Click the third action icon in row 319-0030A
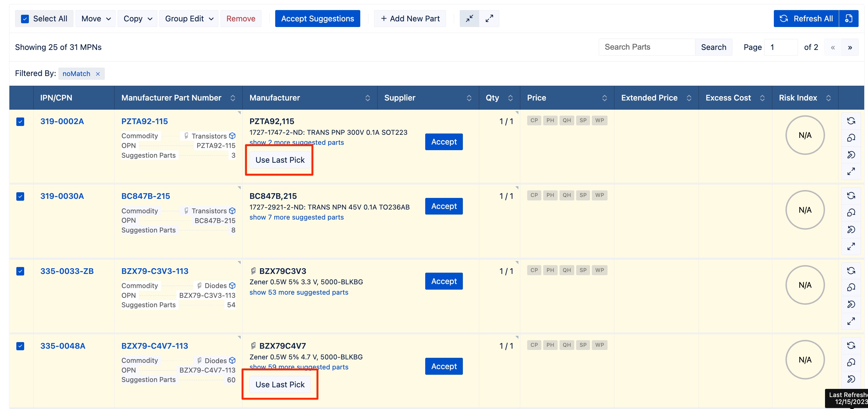The width and height of the screenshot is (868, 409). tap(851, 230)
